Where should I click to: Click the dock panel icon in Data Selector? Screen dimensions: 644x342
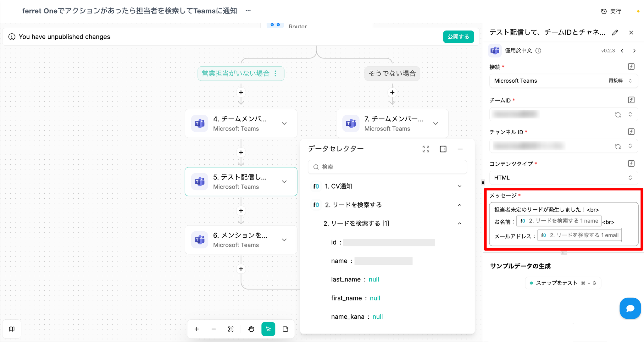coord(443,149)
